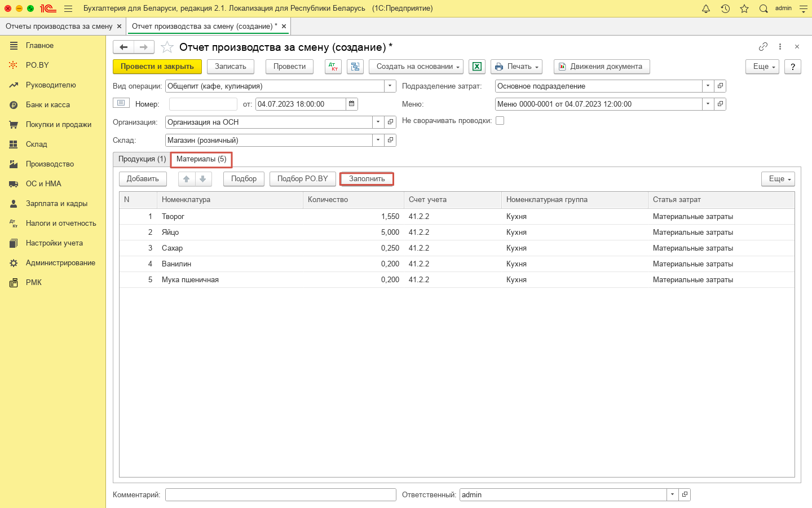
Task: Expand the Вид операции dropdown
Action: (390, 86)
